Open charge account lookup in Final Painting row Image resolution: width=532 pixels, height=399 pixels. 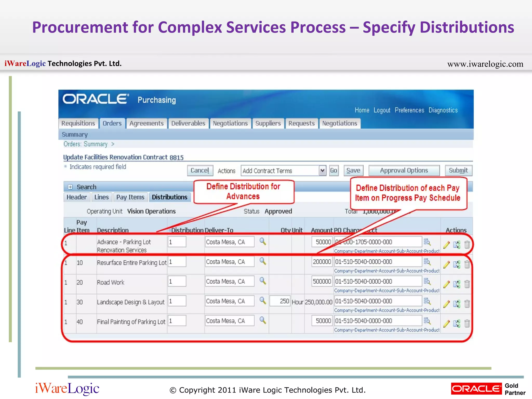click(427, 321)
